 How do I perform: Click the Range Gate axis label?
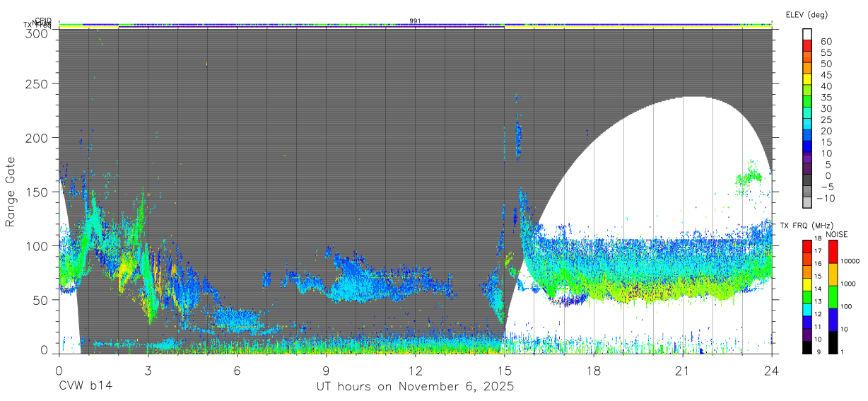coord(11,192)
